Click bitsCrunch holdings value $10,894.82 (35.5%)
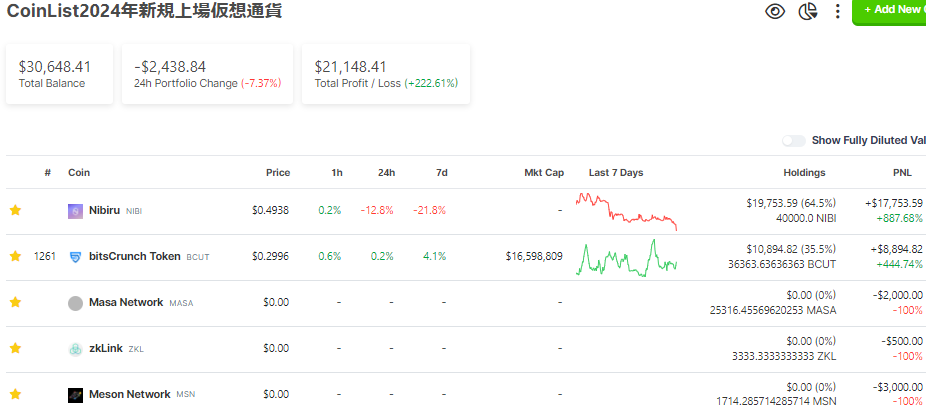 pos(791,249)
